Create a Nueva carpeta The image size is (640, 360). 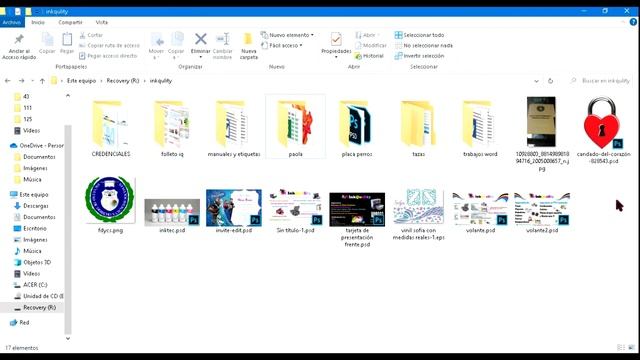pos(249,46)
